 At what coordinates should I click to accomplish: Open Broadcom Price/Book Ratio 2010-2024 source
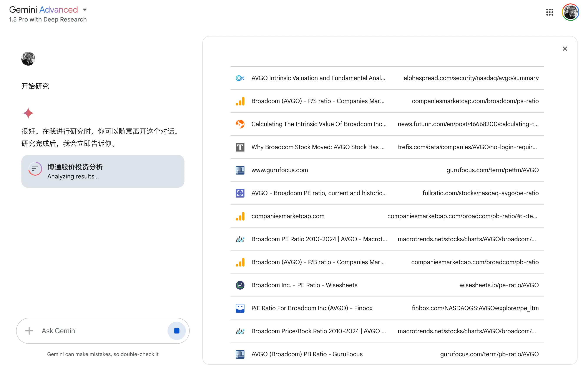(319, 331)
